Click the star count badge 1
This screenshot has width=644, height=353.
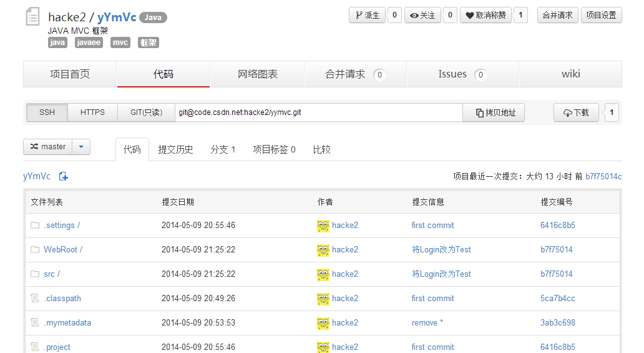(520, 15)
